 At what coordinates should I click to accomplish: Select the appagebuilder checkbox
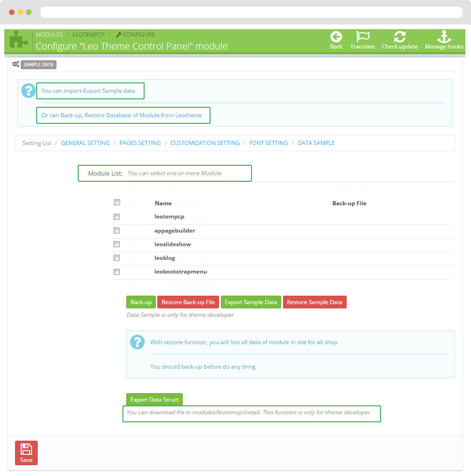tap(117, 231)
